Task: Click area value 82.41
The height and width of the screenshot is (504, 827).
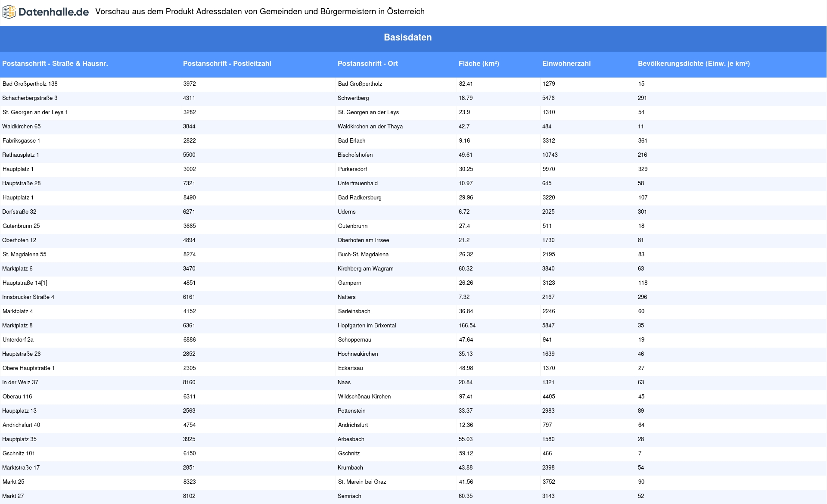Action: 466,84
